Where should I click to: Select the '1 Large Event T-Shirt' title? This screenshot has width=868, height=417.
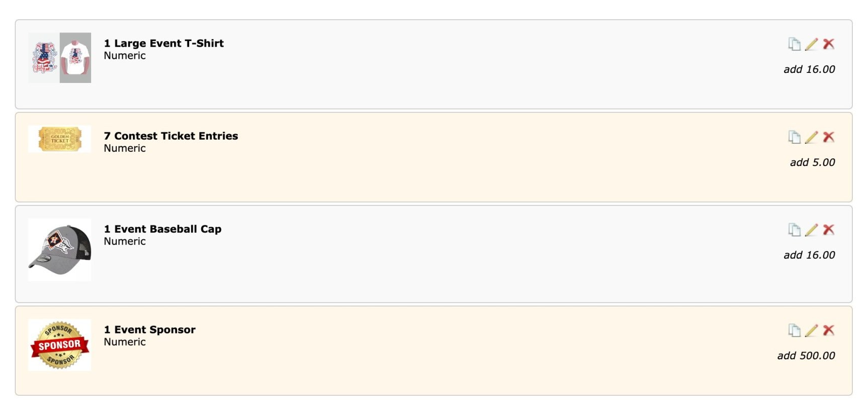(163, 44)
